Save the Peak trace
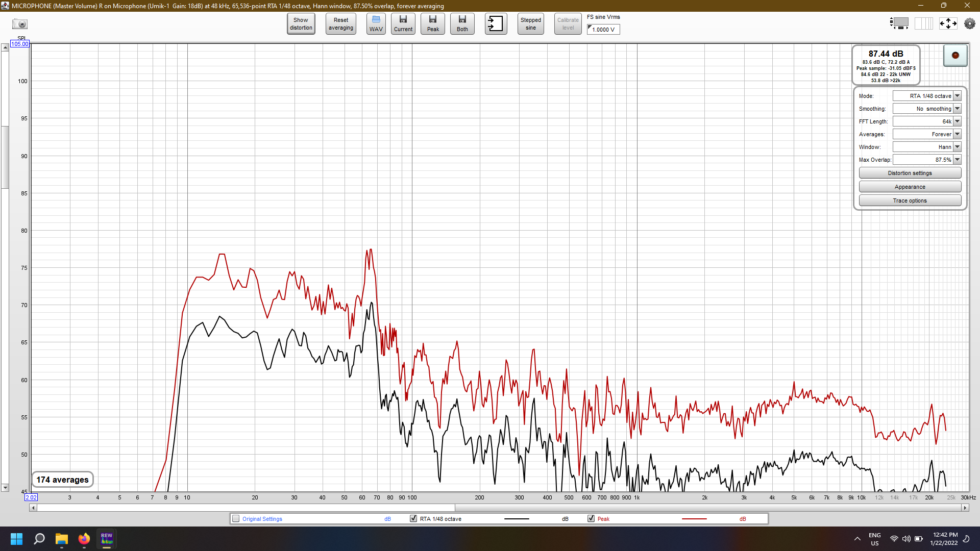The width and height of the screenshot is (980, 551). pos(433,24)
